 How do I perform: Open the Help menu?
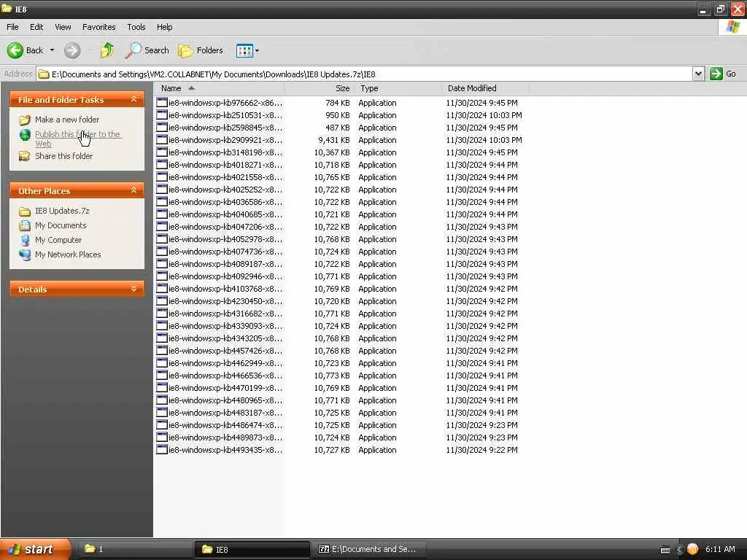tap(164, 27)
